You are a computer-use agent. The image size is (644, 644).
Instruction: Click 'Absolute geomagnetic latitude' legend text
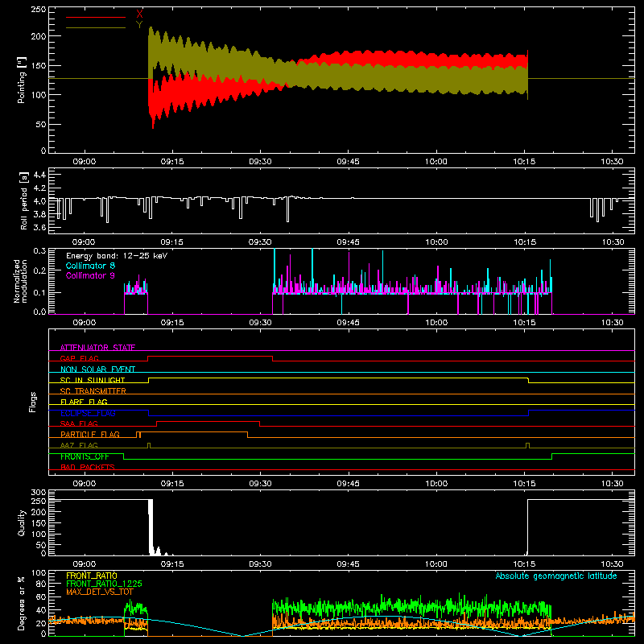click(556, 576)
